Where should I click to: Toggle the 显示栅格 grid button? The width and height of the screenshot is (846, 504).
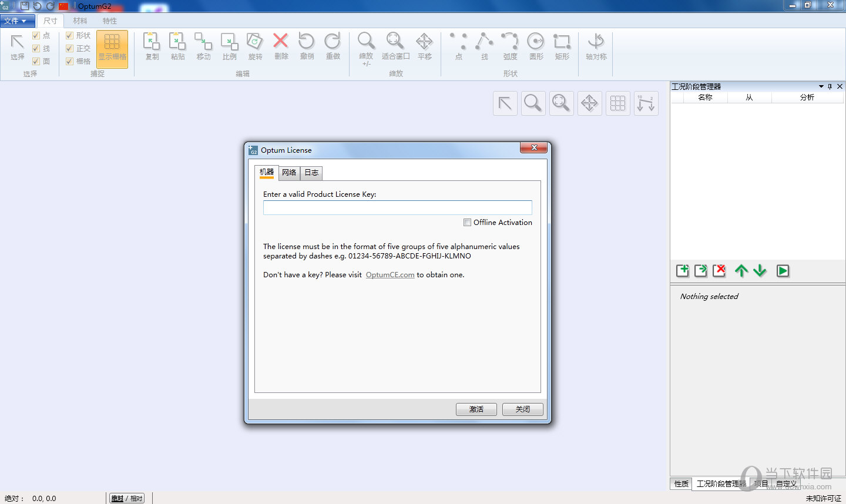[112, 49]
